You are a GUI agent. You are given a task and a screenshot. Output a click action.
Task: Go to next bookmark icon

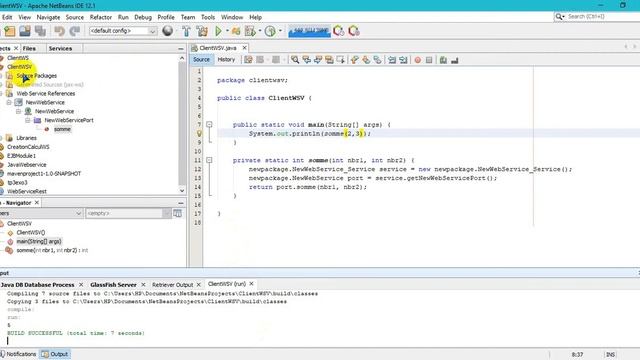(366, 60)
